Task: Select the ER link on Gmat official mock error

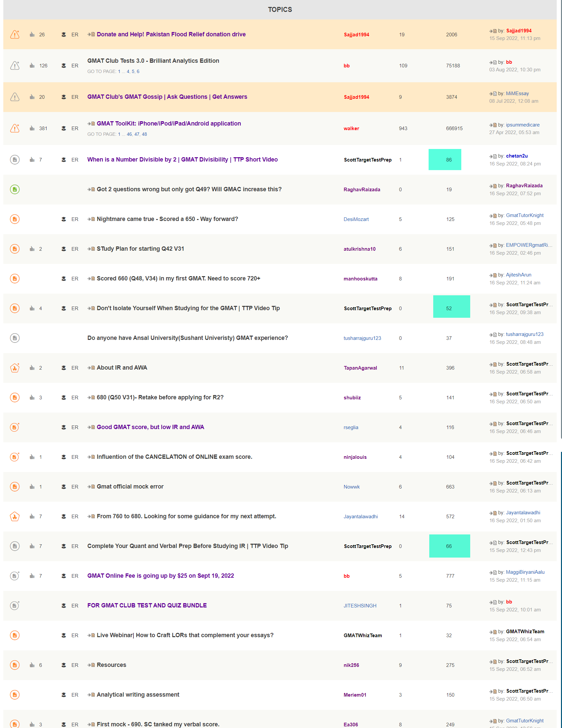Action: pos(75,487)
